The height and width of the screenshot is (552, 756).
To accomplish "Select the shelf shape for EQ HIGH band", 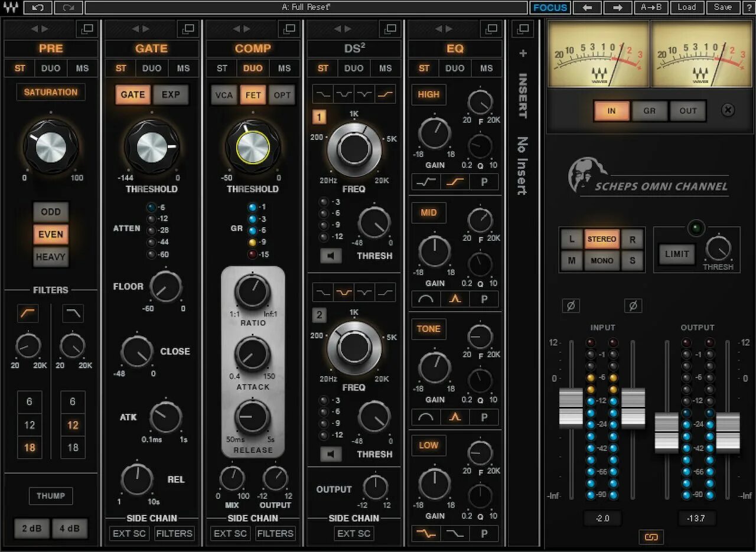I will pyautogui.click(x=455, y=181).
